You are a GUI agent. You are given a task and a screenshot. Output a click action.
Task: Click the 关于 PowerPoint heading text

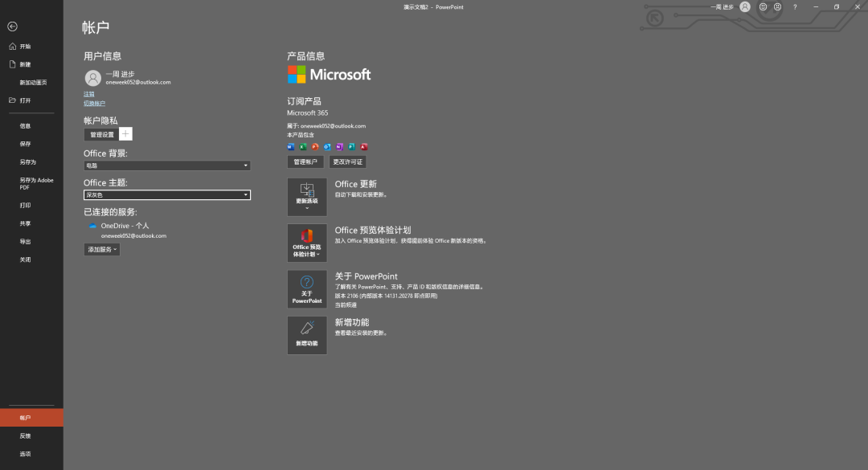366,276
